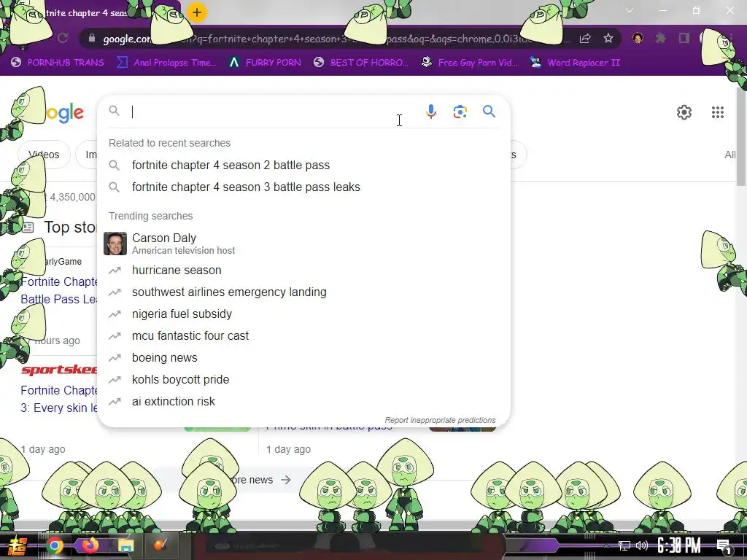Choose suggestion season 3 battle pass leaks
Image resolution: width=747 pixels, height=560 pixels.
tap(246, 187)
